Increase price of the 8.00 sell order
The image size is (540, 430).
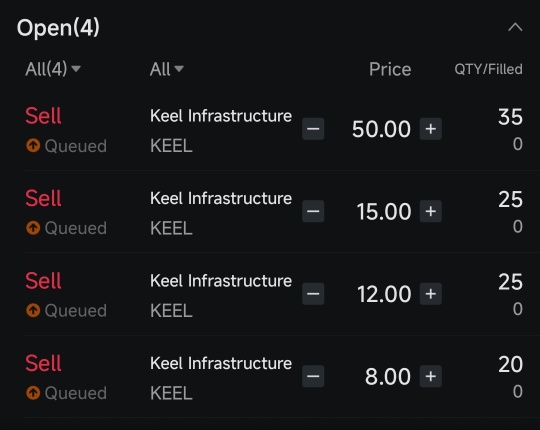pyautogui.click(x=430, y=376)
